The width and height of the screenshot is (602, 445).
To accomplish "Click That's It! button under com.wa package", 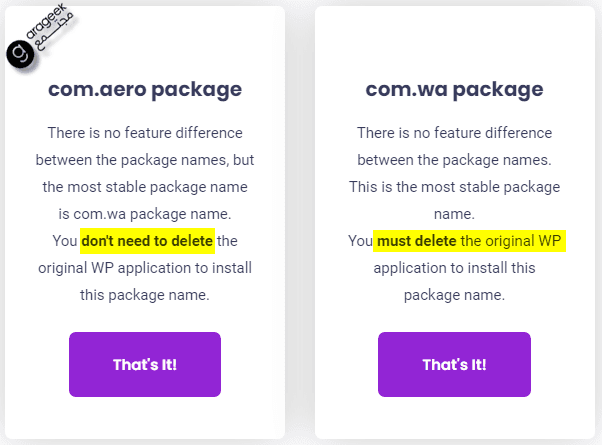I will (454, 364).
